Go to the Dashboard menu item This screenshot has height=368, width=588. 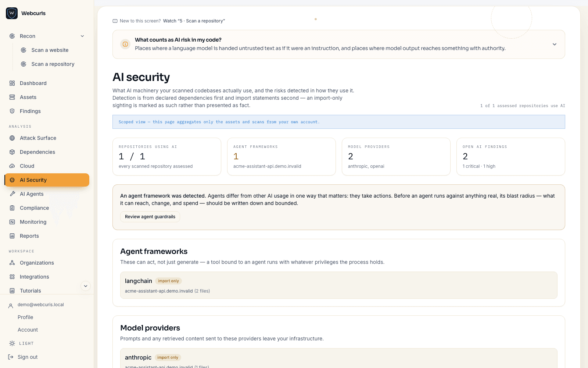tap(47, 83)
